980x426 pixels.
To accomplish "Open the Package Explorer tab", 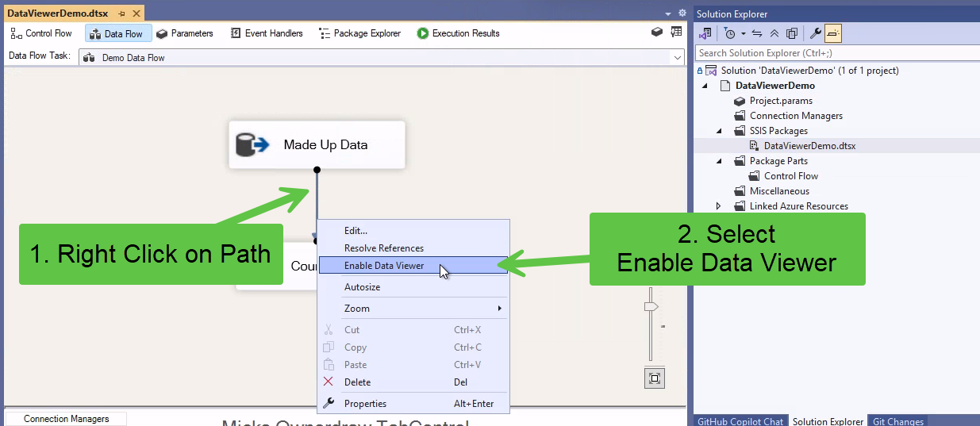I will coord(360,33).
